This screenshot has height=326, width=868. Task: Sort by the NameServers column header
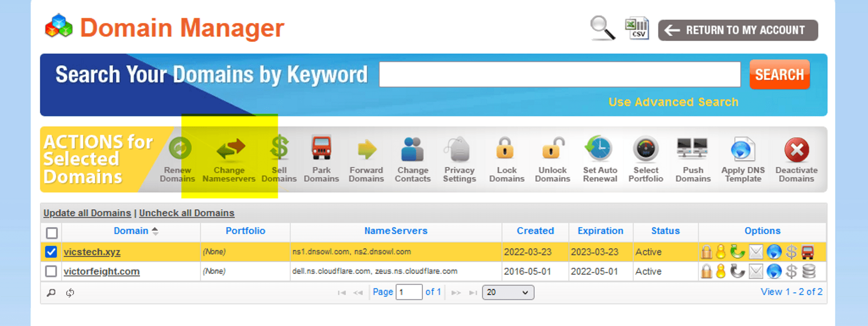[x=396, y=231]
